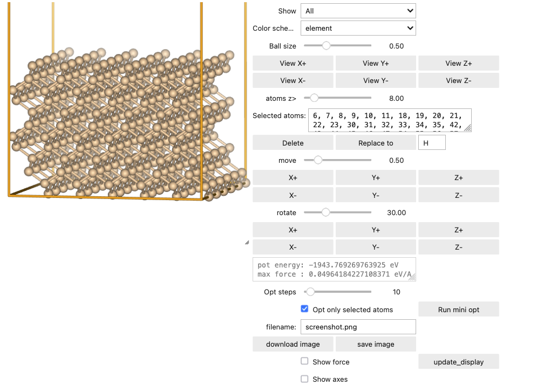
Task: Click the filename field with screenshot.png
Action: 358,327
